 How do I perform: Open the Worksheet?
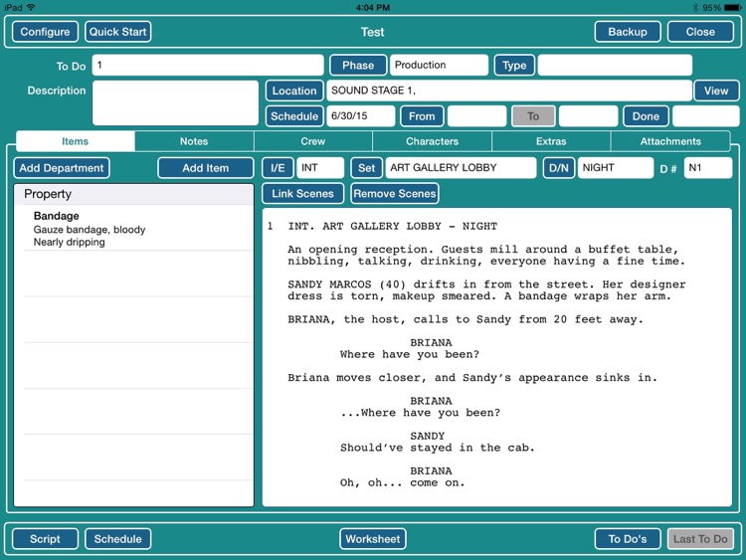coord(373,539)
